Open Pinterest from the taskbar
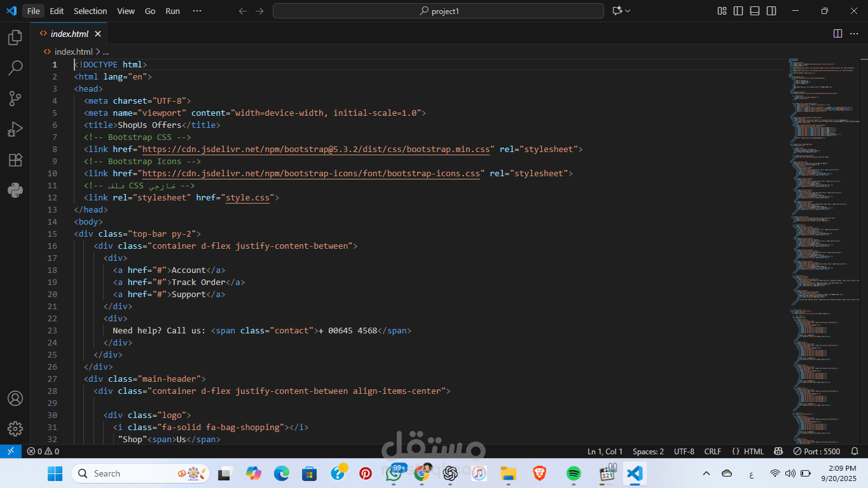The width and height of the screenshot is (868, 488). pyautogui.click(x=366, y=473)
